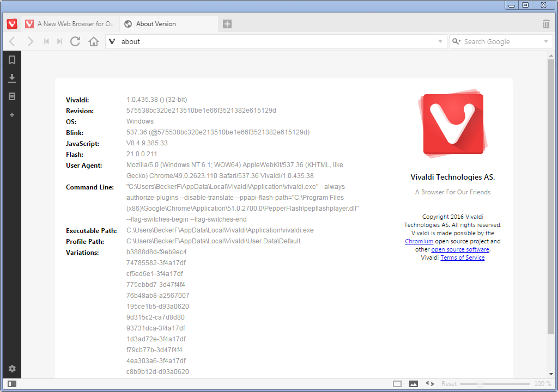Open a new tab

tap(227, 23)
